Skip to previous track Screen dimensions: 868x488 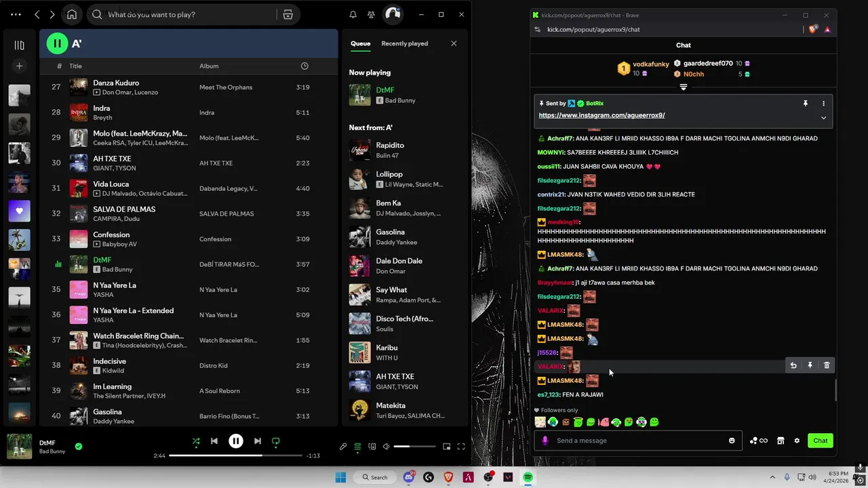coord(214,441)
